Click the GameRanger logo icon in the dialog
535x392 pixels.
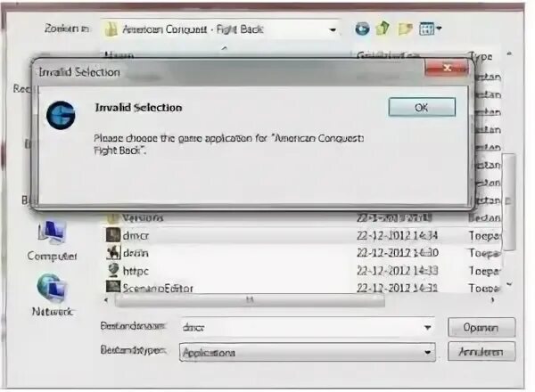(x=61, y=115)
